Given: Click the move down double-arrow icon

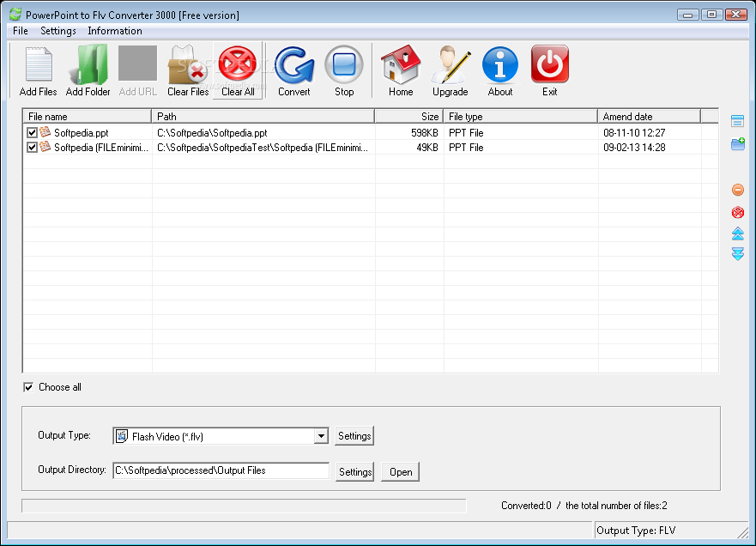Looking at the screenshot, I should pos(738,254).
